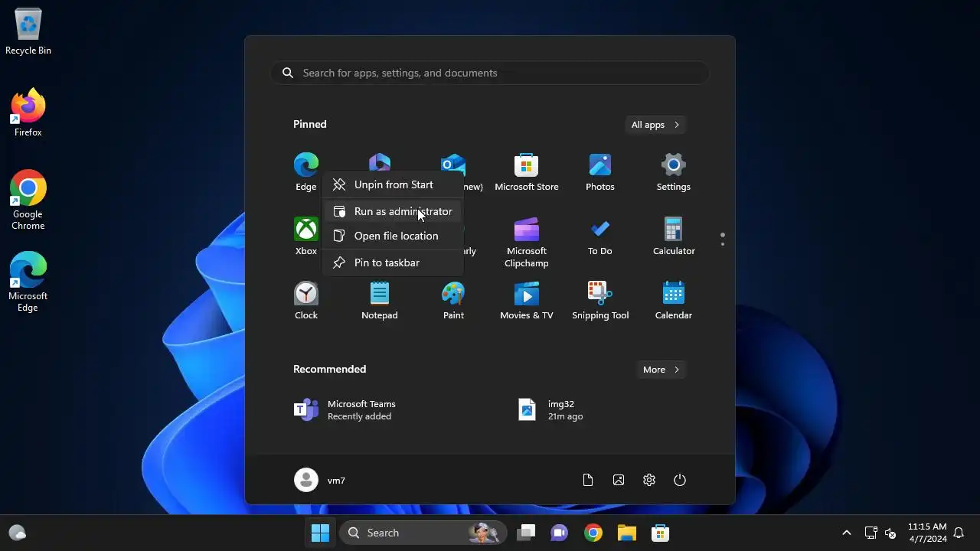
Task: Open the To Do app
Action: 600,236
